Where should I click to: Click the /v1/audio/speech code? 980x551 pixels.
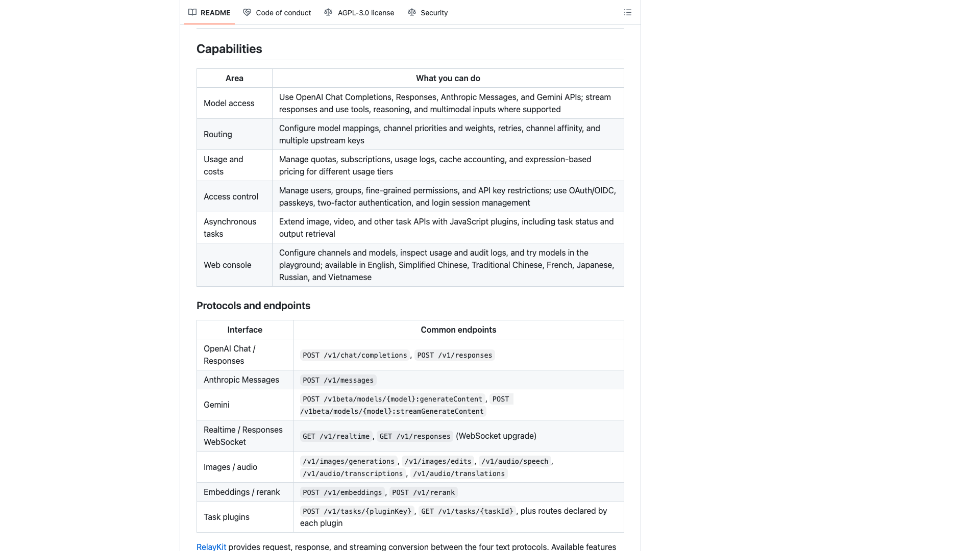514,461
